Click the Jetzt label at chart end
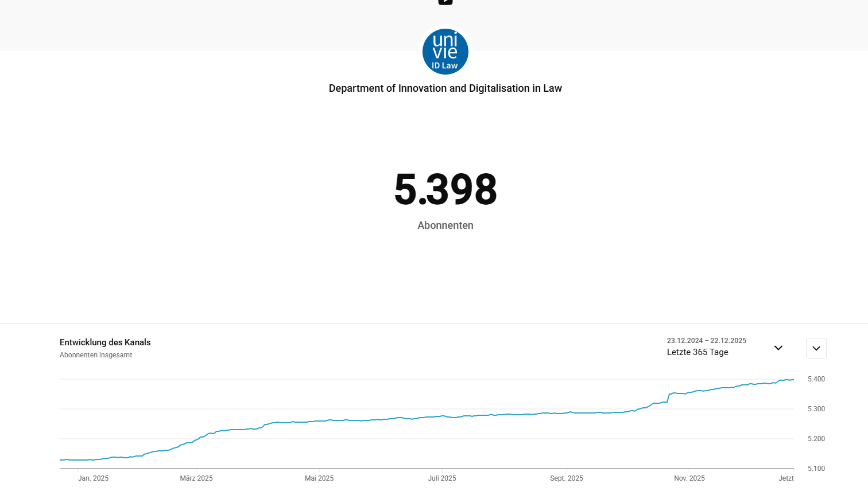Image resolution: width=868 pixels, height=495 pixels. (786, 478)
